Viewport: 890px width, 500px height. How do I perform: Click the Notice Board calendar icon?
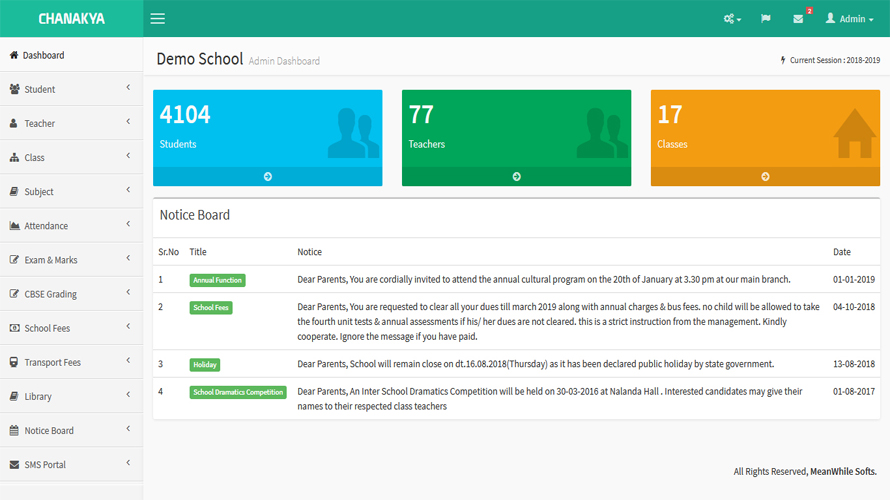(14, 430)
